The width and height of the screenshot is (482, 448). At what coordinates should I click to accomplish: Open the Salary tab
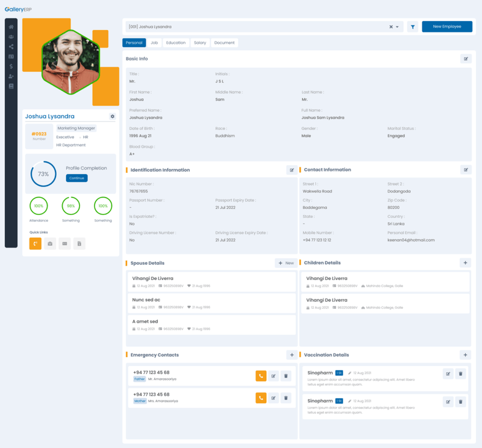[x=200, y=43]
